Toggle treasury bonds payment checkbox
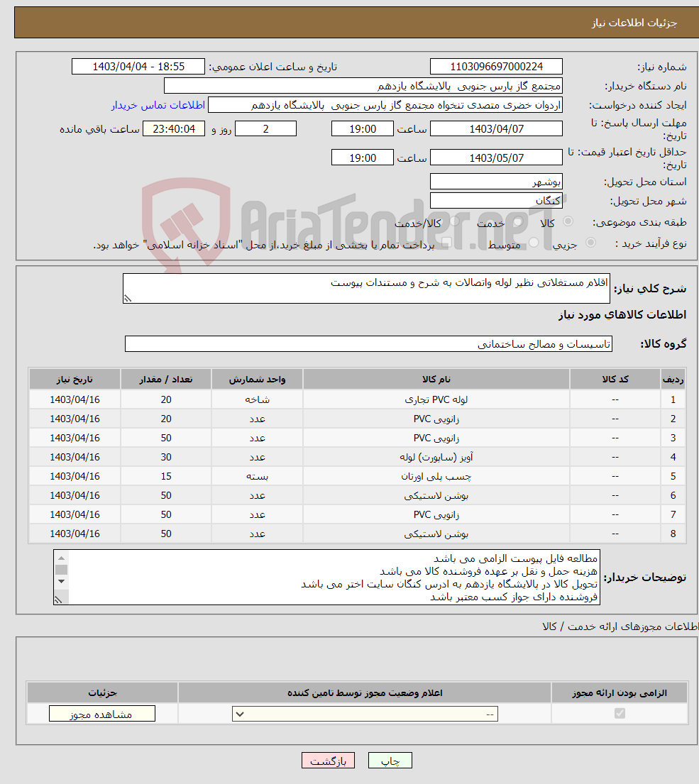The width and height of the screenshot is (699, 784). [x=446, y=243]
